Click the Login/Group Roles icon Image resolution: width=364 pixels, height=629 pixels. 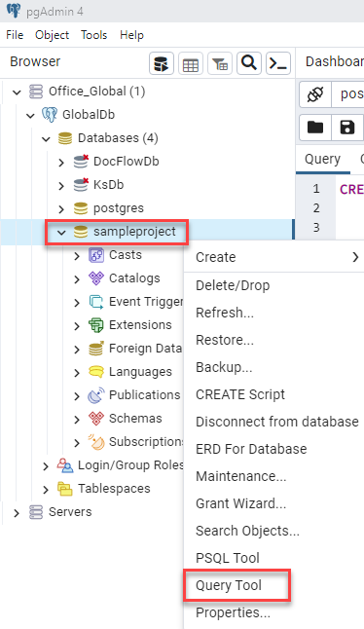point(65,465)
